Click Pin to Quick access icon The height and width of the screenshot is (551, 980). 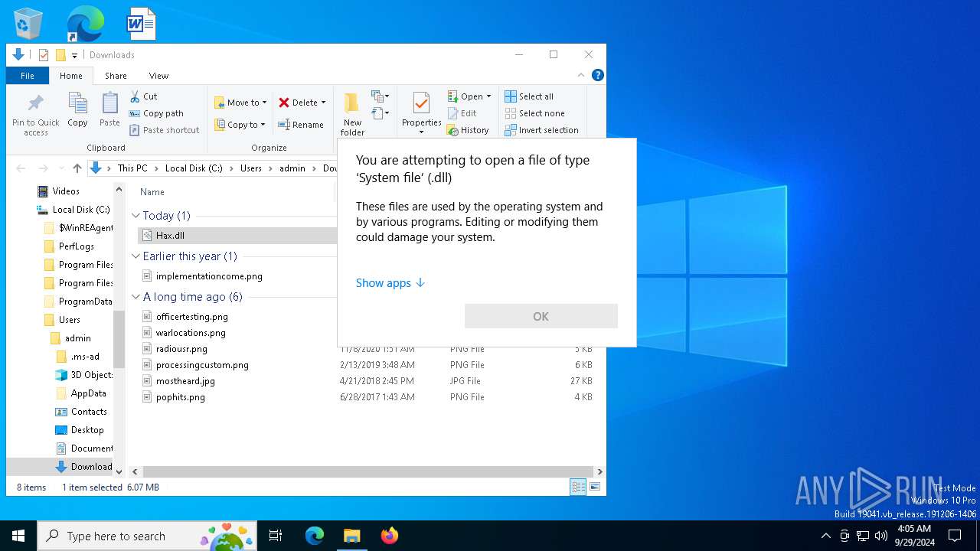click(x=35, y=104)
